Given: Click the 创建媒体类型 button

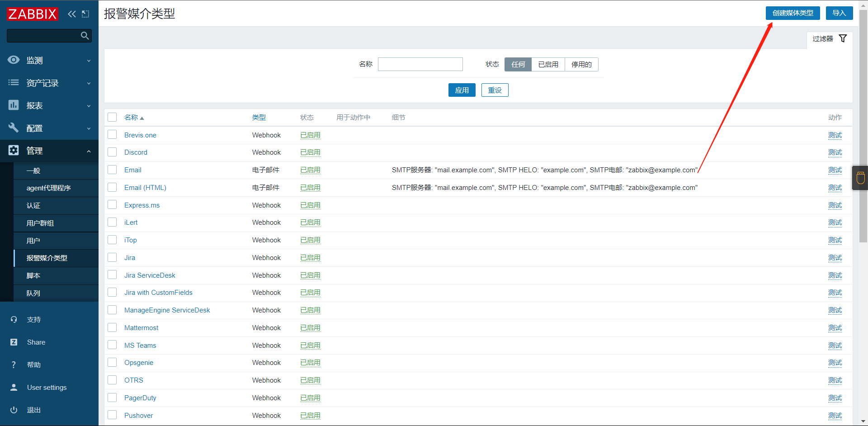Looking at the screenshot, I should tap(793, 13).
